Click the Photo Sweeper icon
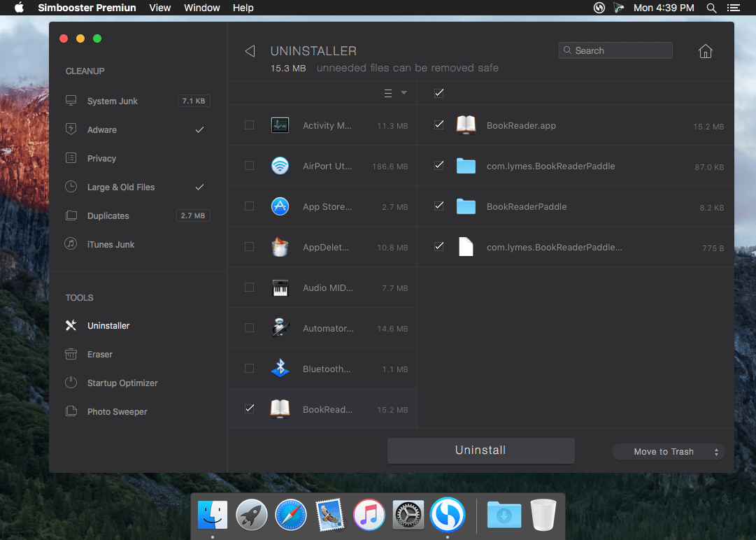 pos(71,411)
